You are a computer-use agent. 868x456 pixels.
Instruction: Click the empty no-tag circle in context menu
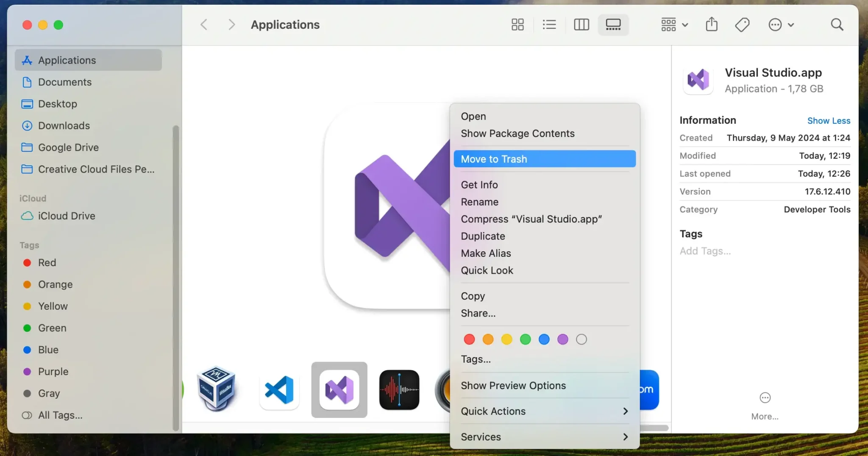pyautogui.click(x=581, y=339)
